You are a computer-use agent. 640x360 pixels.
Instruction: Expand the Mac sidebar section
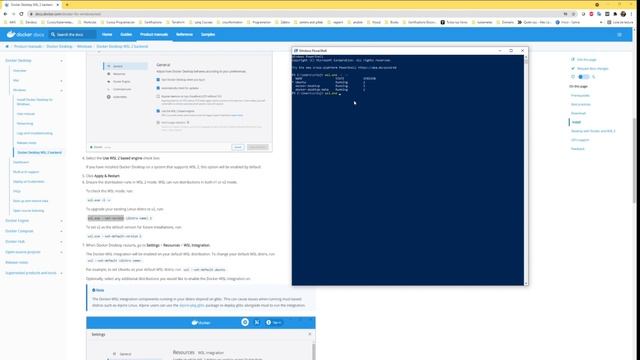(62, 81)
